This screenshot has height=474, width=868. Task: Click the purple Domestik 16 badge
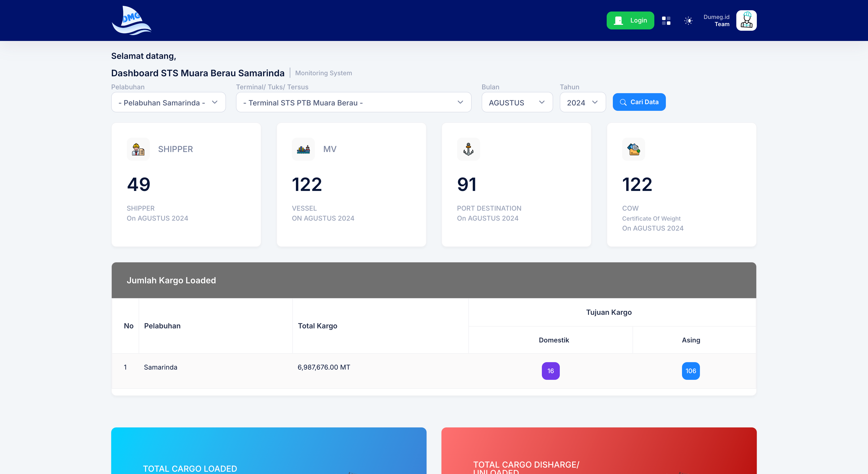(551, 371)
